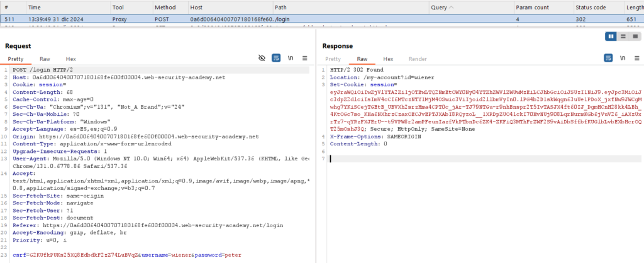Place cursor on empty response line 7
Viewport: 644px width, 263px height.
point(485,159)
